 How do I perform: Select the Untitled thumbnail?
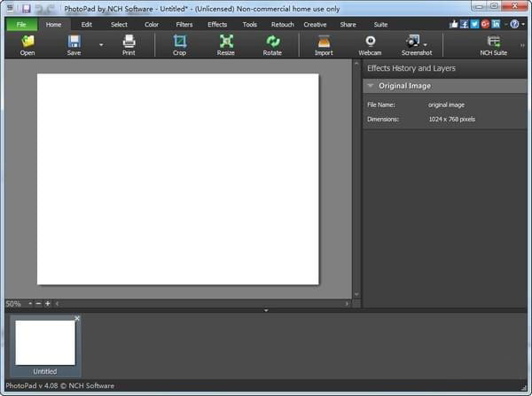click(x=45, y=343)
